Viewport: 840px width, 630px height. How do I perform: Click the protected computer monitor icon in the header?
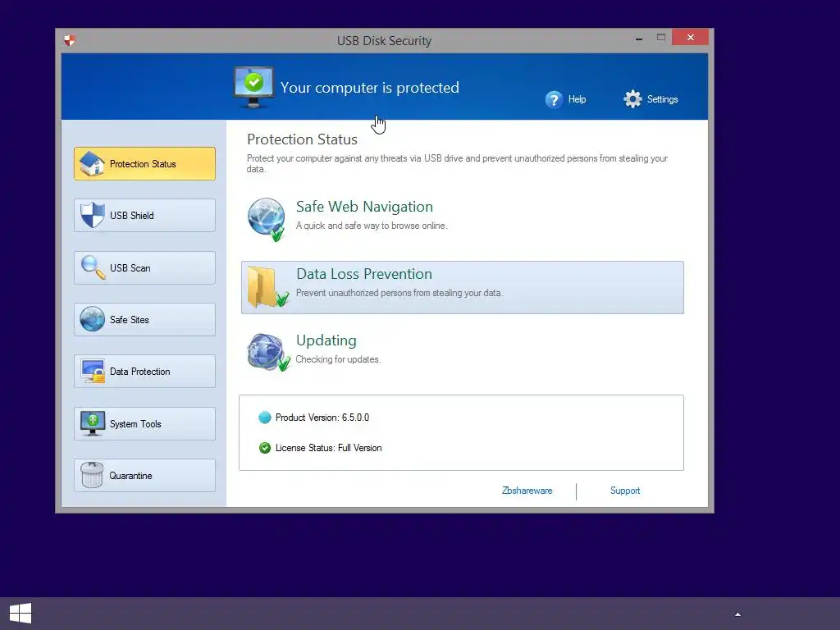click(x=254, y=87)
